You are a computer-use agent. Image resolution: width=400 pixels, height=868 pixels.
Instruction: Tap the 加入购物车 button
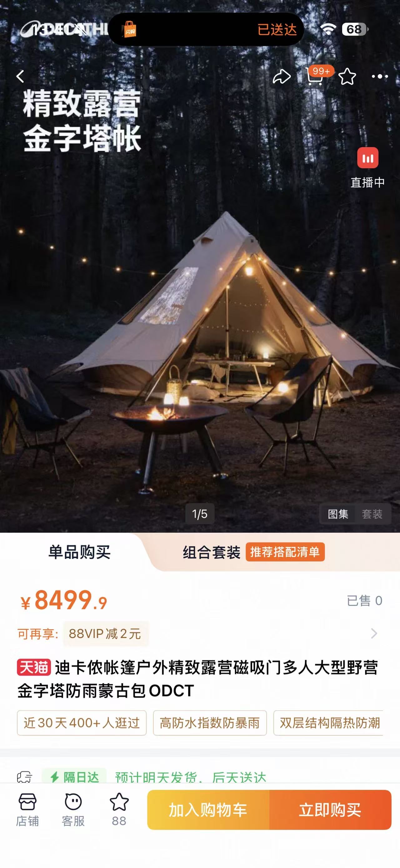tap(208, 810)
